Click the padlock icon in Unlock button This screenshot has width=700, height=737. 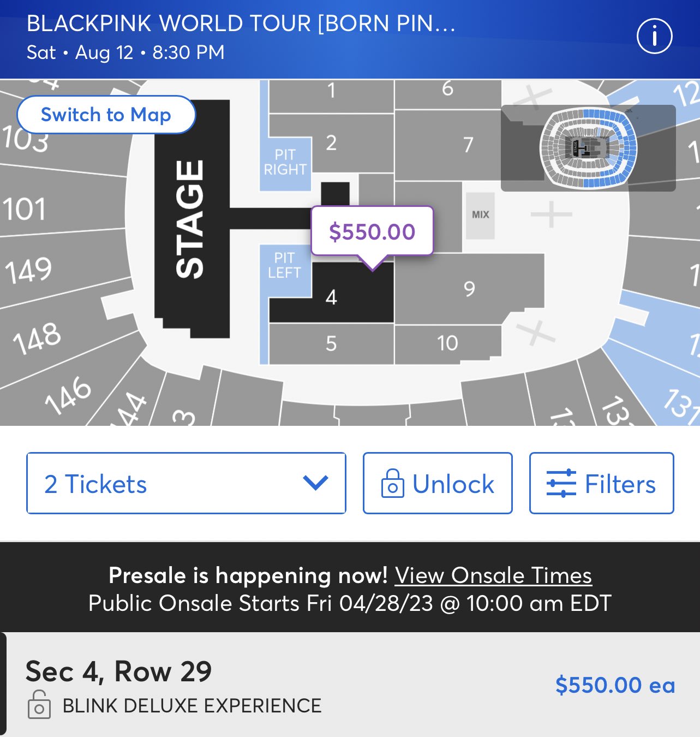[392, 483]
